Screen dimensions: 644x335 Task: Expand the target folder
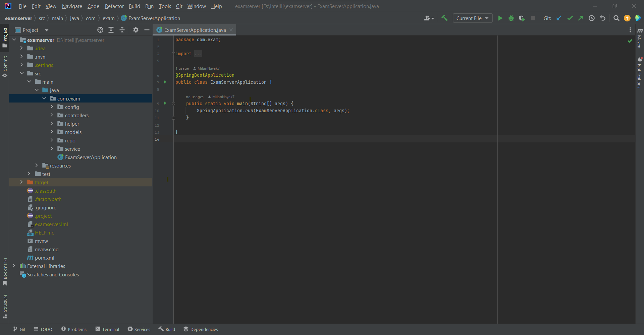pos(21,182)
